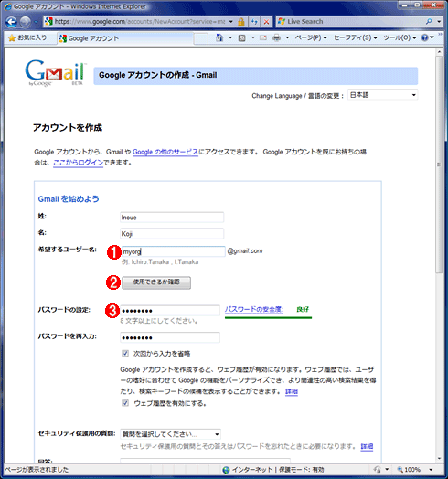The image size is (448, 479).
Task: Open security question dropdown 質問を選択してください
Action: (x=170, y=434)
